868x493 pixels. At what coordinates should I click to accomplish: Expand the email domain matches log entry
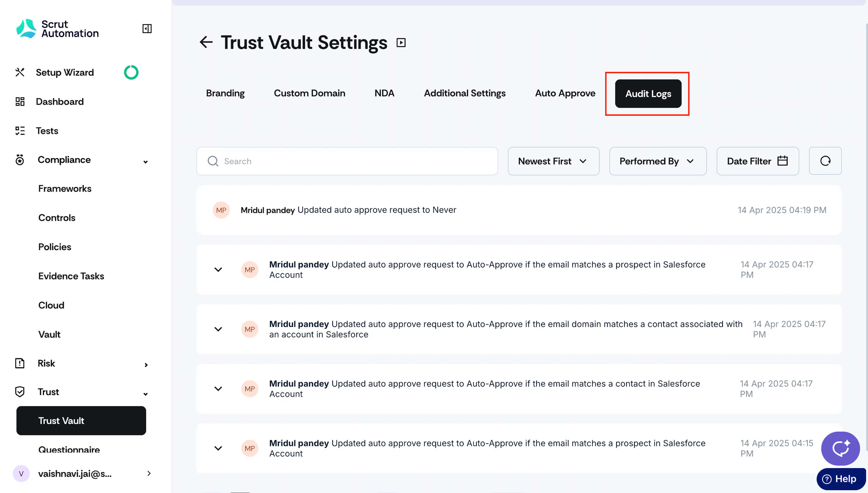pos(218,329)
